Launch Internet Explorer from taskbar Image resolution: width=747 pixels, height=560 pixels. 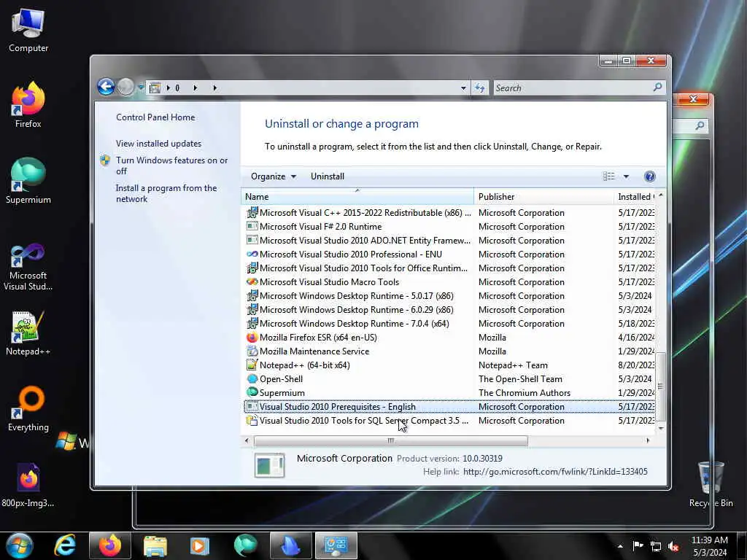click(x=65, y=545)
